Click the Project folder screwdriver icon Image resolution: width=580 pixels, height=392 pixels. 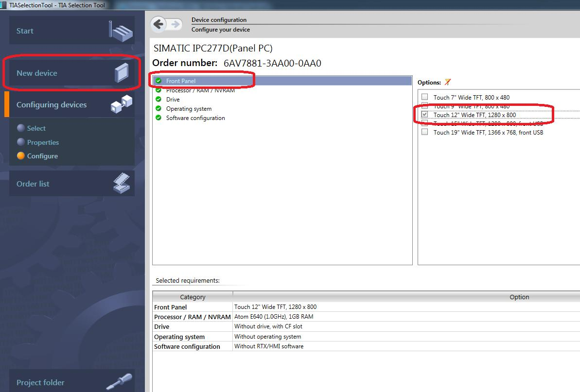pos(119,382)
